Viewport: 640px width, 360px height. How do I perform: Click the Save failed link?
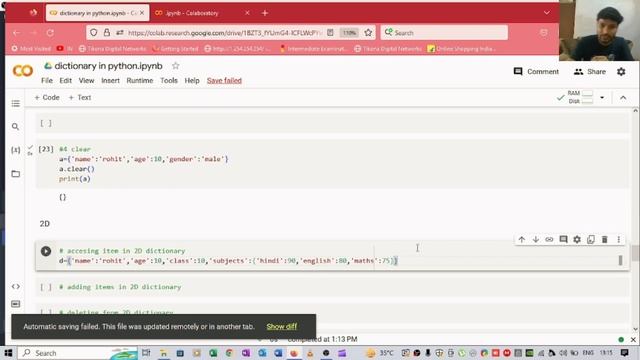[x=224, y=80]
